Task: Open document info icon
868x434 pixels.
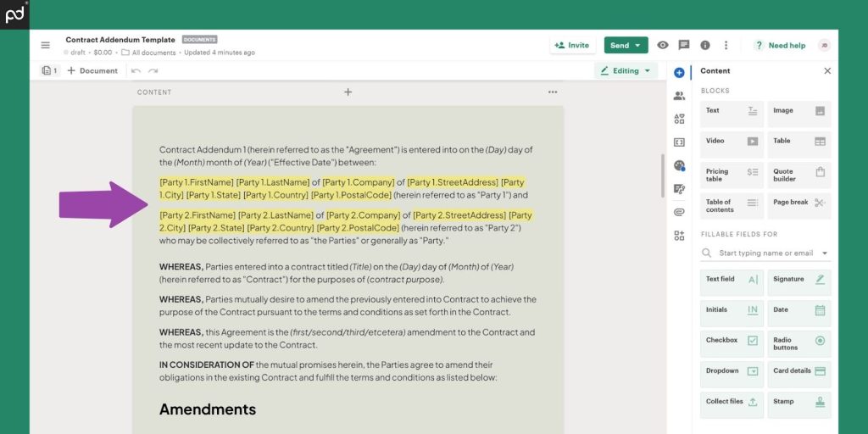Action: pos(704,45)
